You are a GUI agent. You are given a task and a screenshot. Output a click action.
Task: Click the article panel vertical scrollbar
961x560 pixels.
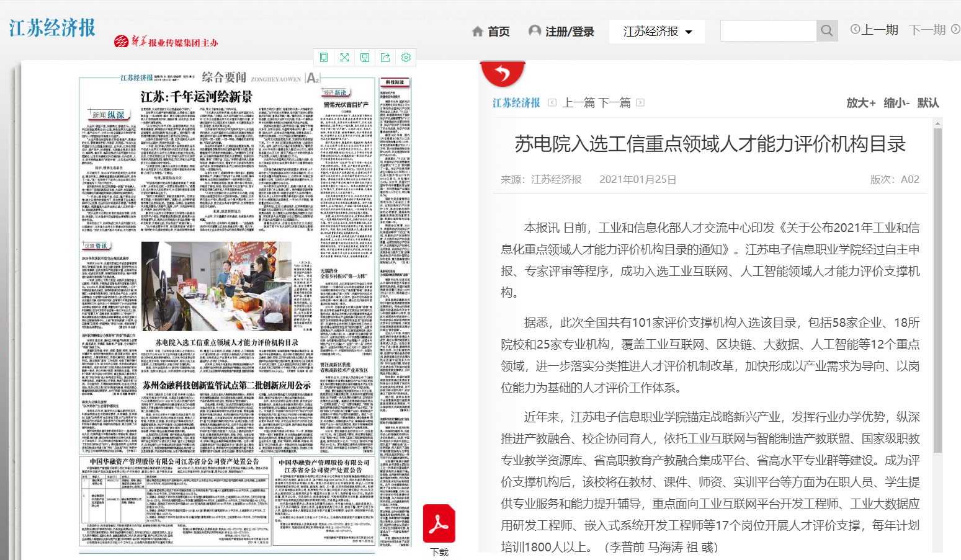(x=937, y=290)
